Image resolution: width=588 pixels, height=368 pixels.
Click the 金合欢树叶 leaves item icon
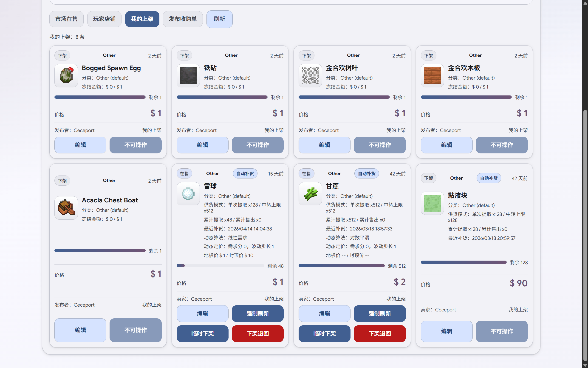[310, 76]
